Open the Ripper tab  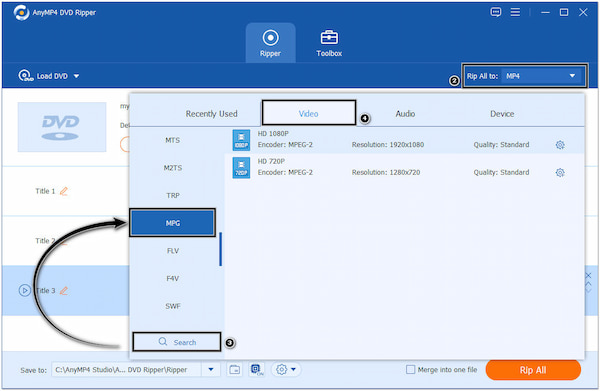pos(270,43)
